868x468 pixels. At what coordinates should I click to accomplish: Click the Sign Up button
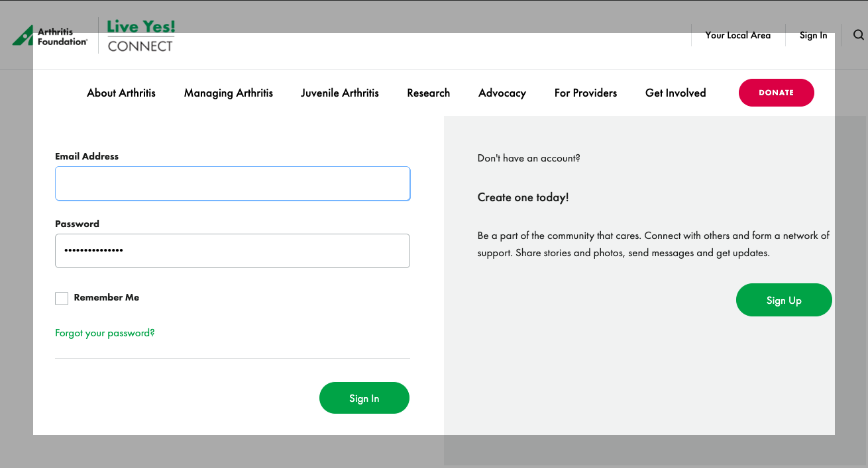tap(784, 300)
